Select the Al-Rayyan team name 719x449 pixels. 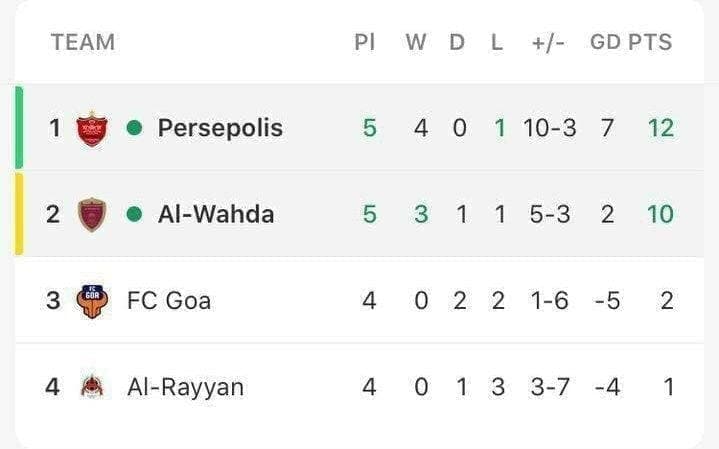point(185,387)
